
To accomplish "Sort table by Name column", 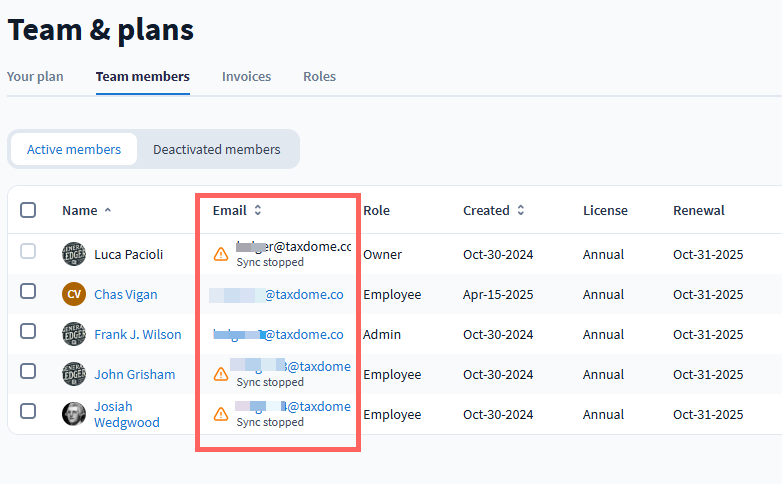I will pos(80,211).
